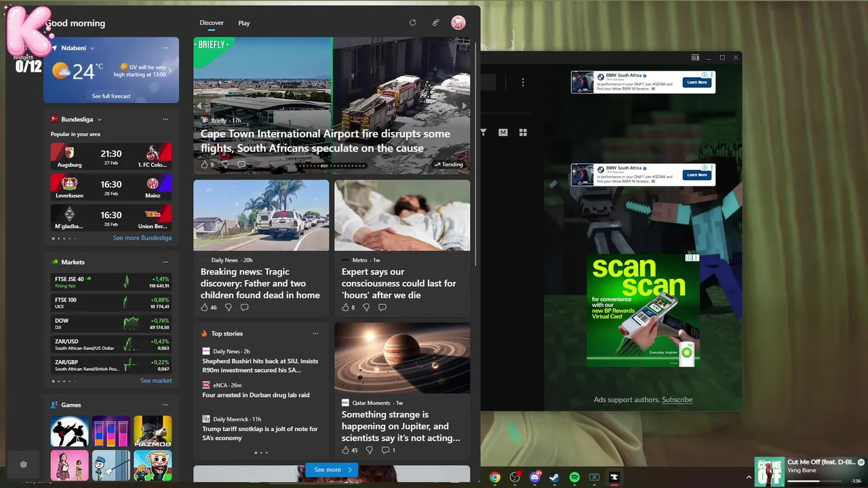Open the BP scan rewards advertisement
Viewport: 868px width, 488px height.
[x=643, y=310]
